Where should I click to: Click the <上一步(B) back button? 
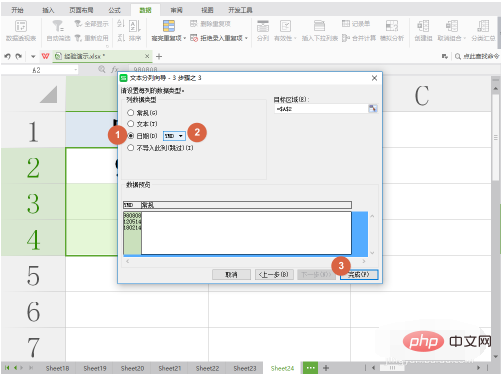pos(274,275)
